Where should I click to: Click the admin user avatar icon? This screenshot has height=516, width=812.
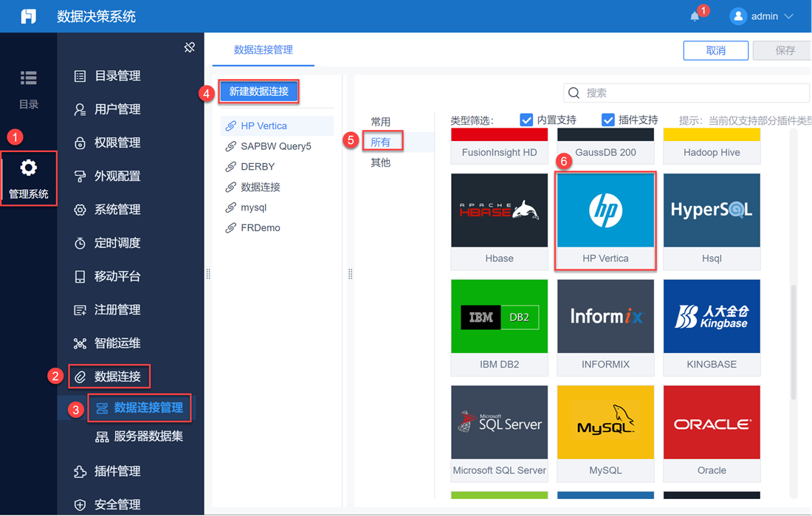[x=738, y=16]
